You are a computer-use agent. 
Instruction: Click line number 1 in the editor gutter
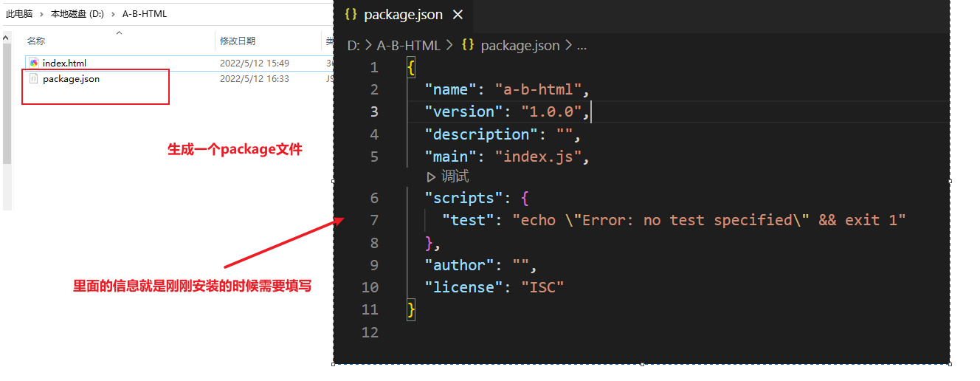pos(374,67)
